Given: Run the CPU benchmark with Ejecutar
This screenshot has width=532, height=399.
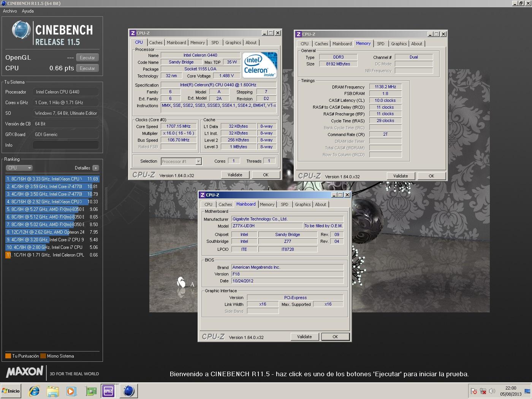Looking at the screenshot, I should [x=87, y=68].
